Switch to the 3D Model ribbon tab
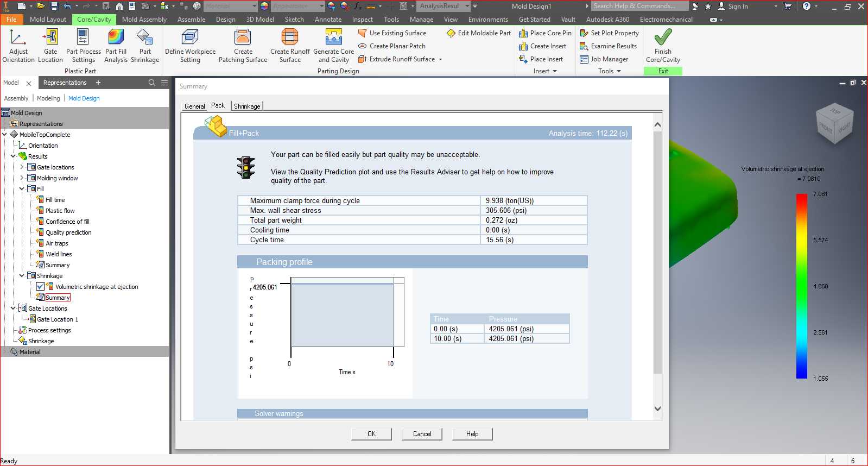868x466 pixels. click(260, 19)
